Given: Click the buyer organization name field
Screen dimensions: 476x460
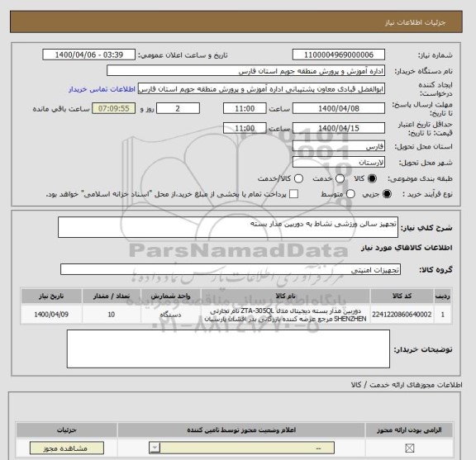Looking at the screenshot, I should [x=246, y=71].
